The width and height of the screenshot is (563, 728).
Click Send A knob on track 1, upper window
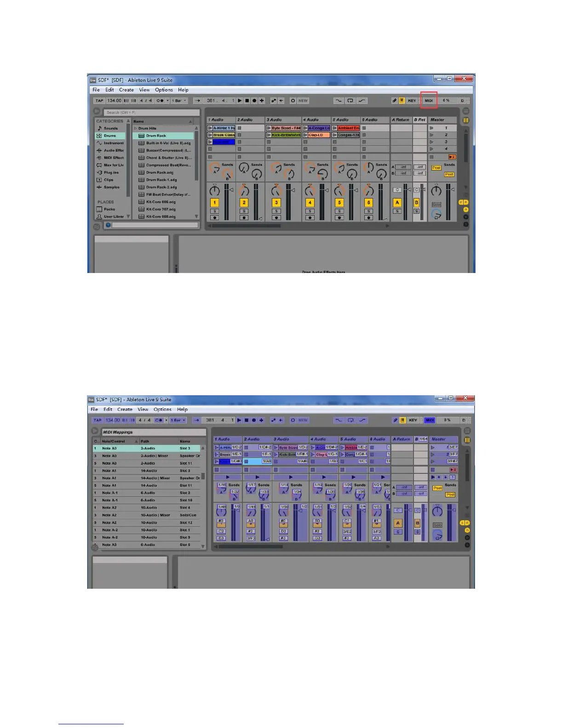point(214,168)
